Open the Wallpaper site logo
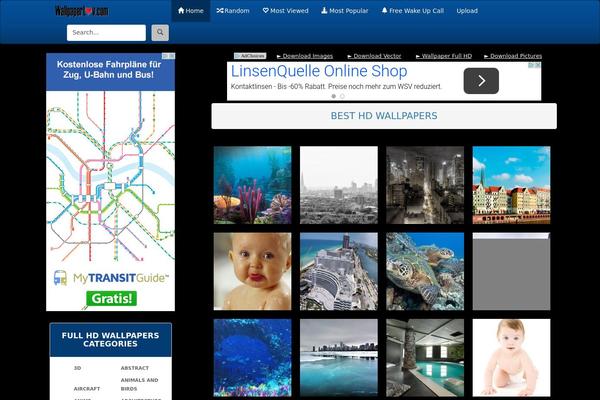Image resolution: width=600 pixels, height=400 pixels. pyautogui.click(x=82, y=11)
